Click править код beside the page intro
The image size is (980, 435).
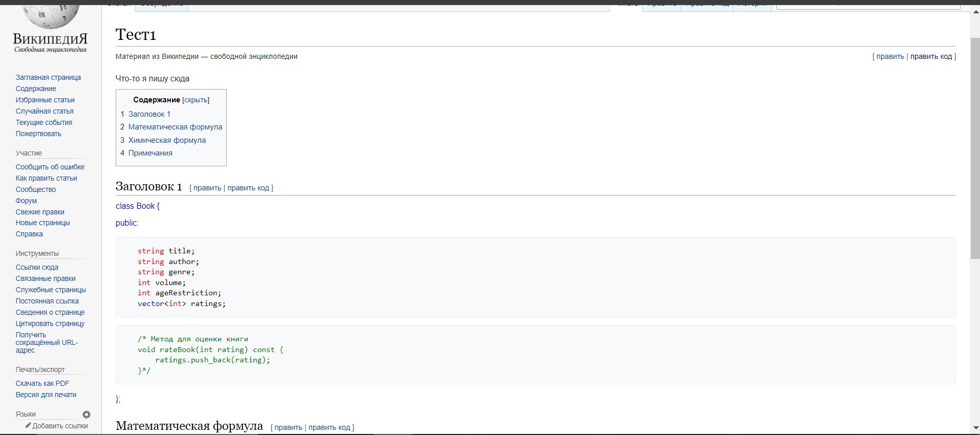(x=931, y=56)
